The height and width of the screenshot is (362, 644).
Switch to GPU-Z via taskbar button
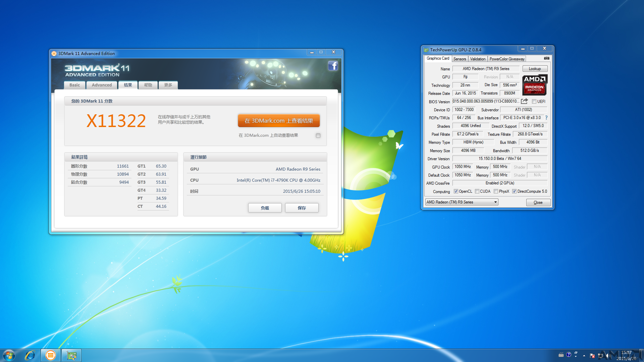(x=71, y=355)
